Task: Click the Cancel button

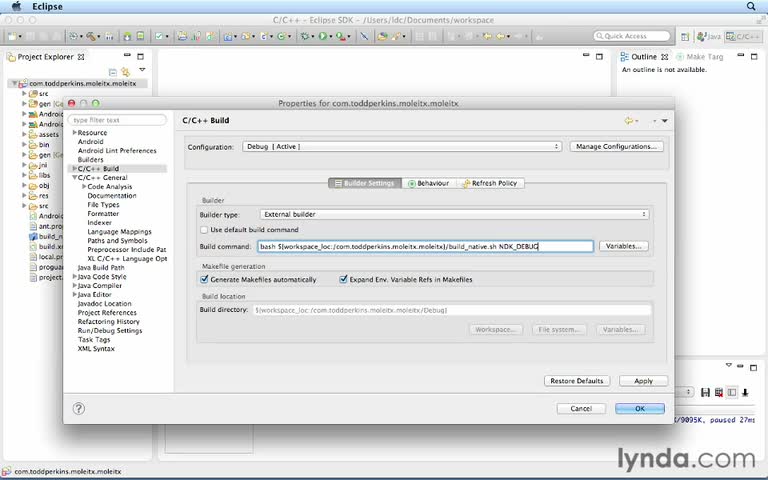Action: (x=581, y=408)
